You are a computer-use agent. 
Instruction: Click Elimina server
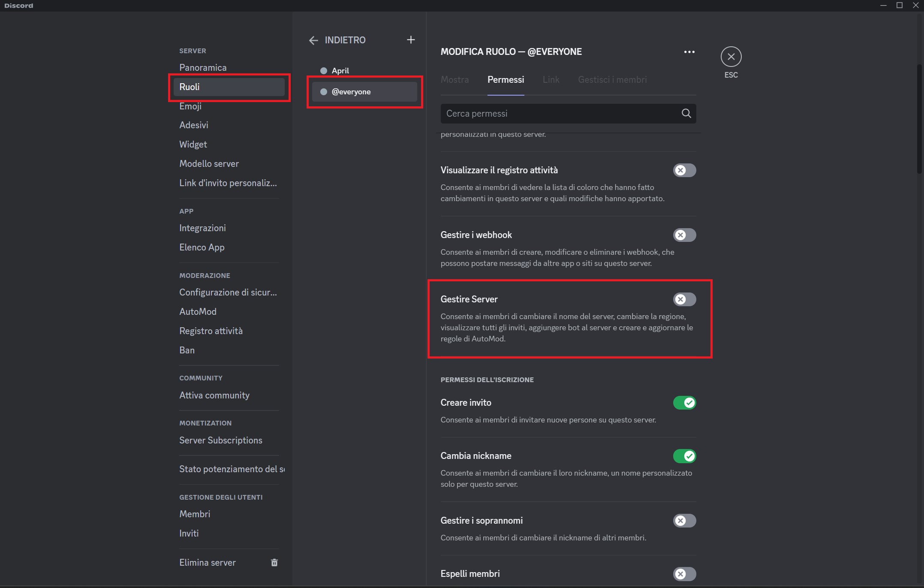[x=208, y=562]
